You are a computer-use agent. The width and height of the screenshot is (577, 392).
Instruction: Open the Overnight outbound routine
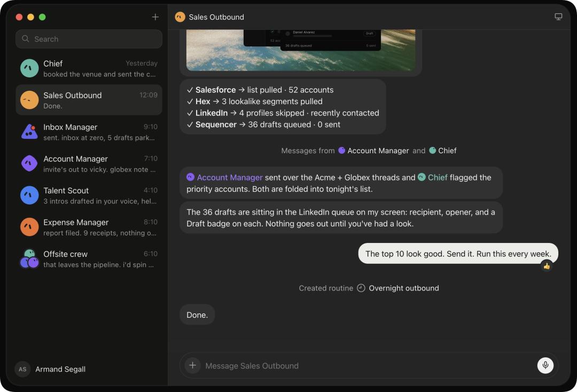[404, 288]
